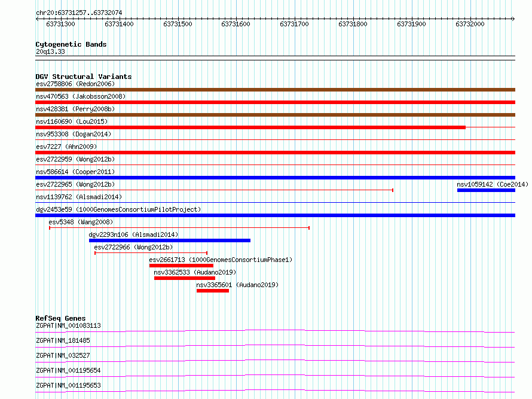
Task: Open first esv2722959 (Wong2012b) label
Action: (x=75, y=159)
